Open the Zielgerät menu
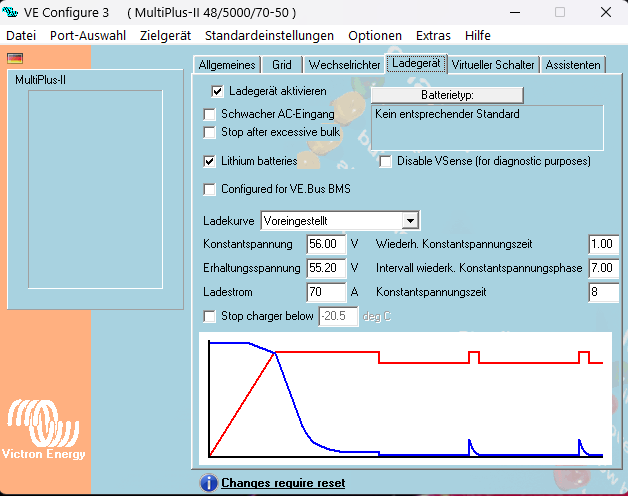 165,36
